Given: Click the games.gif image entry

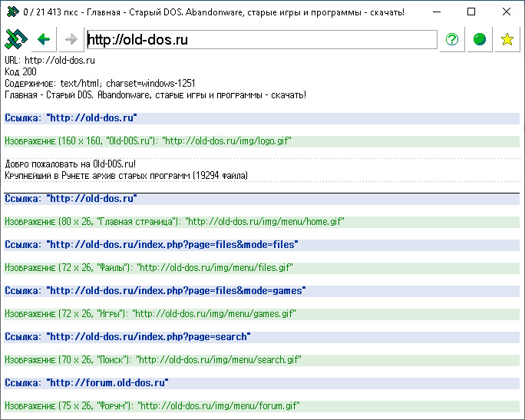Looking at the screenshot, I should point(215,314).
